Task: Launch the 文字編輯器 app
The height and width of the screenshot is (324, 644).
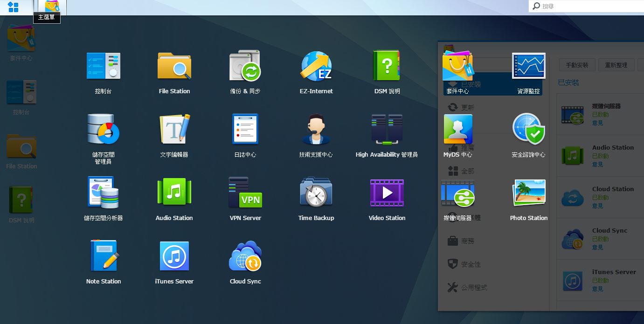Action: point(174,136)
